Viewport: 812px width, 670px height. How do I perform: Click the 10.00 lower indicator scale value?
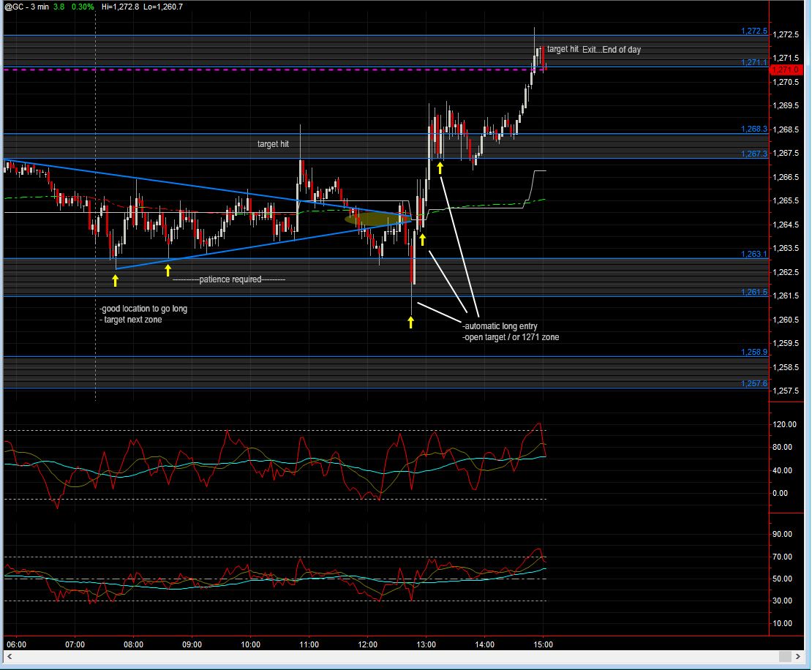coord(783,623)
